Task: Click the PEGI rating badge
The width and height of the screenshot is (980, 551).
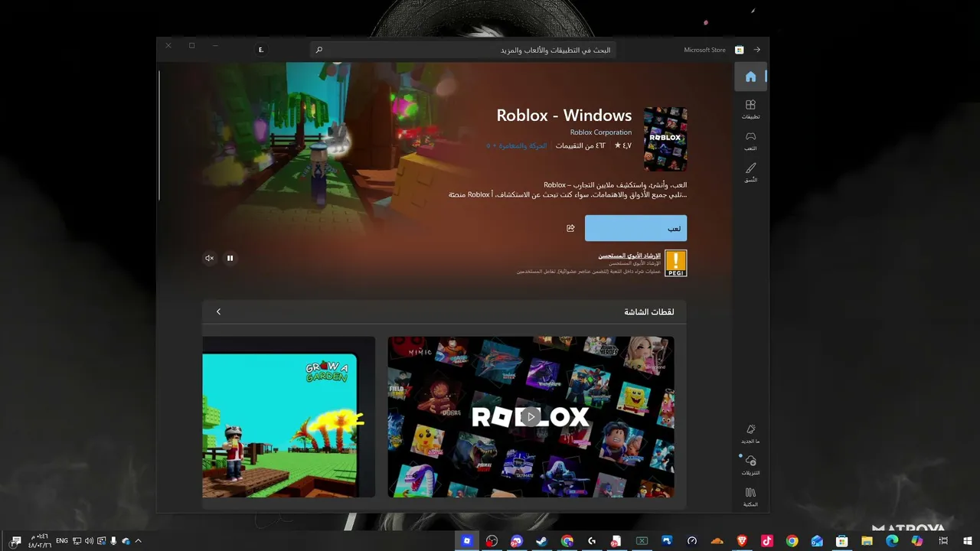Action: [x=675, y=263]
